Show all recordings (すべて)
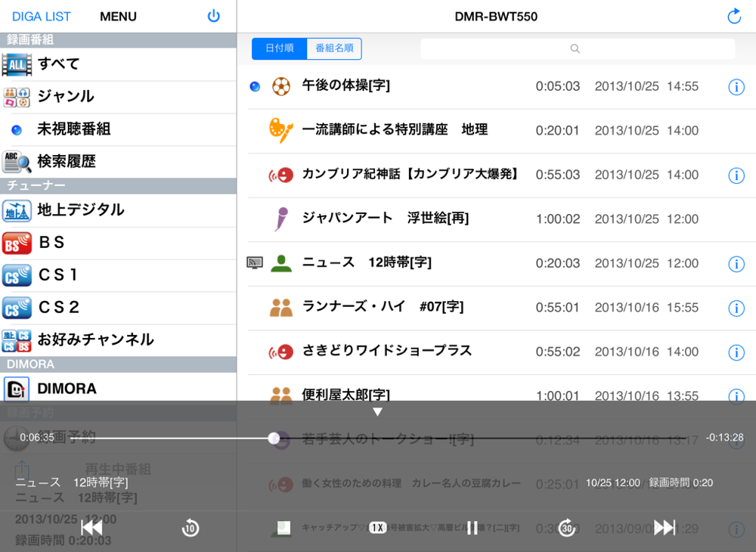 tap(118, 64)
